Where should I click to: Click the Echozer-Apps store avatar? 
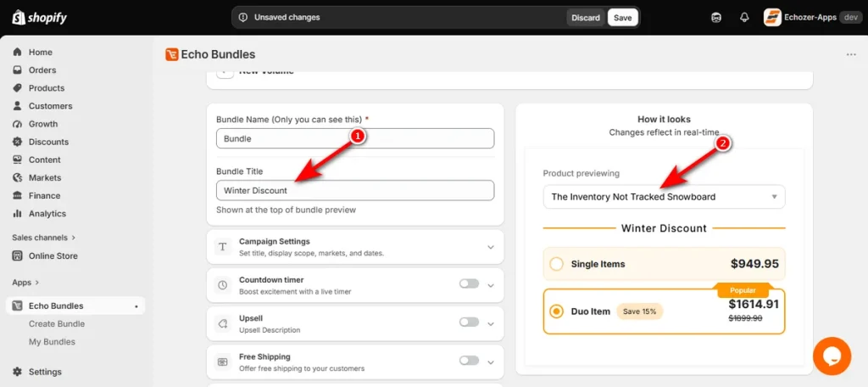tap(773, 17)
